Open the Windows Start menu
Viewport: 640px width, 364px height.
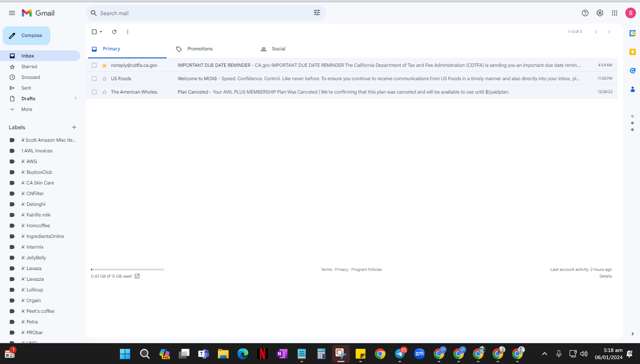click(125, 354)
